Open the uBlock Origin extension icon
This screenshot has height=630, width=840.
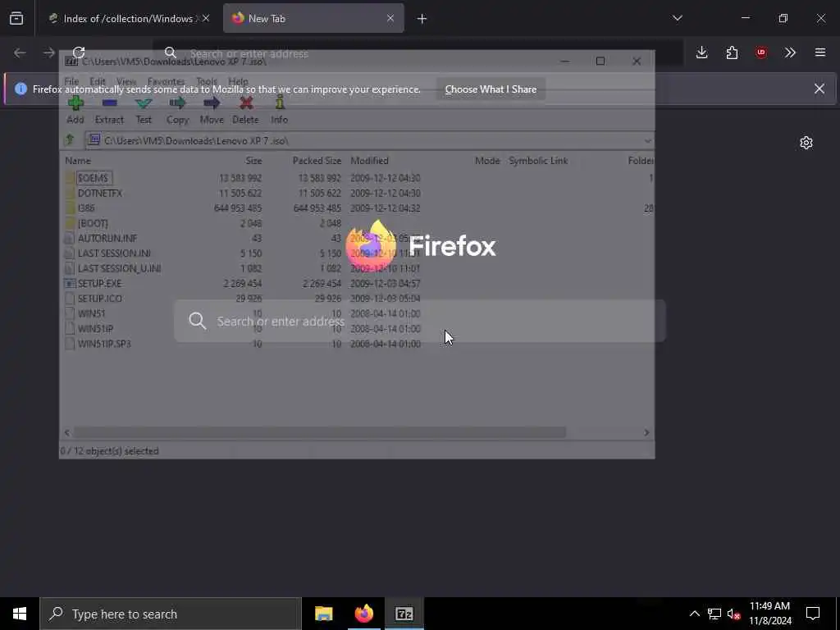(761, 52)
